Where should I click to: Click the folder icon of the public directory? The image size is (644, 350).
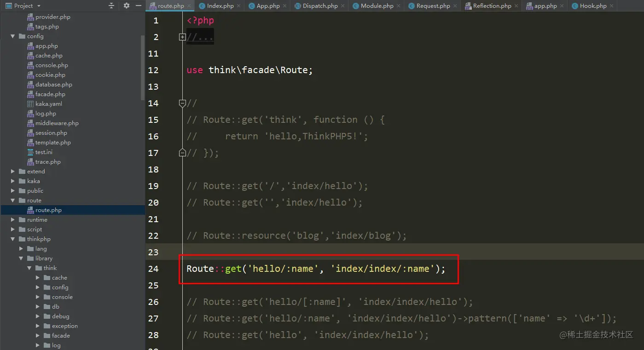pos(22,191)
